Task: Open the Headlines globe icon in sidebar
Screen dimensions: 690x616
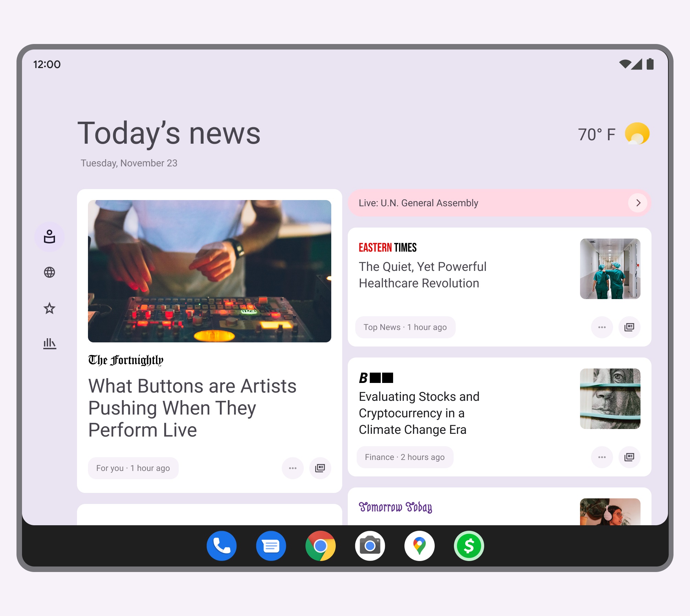Action: [49, 272]
